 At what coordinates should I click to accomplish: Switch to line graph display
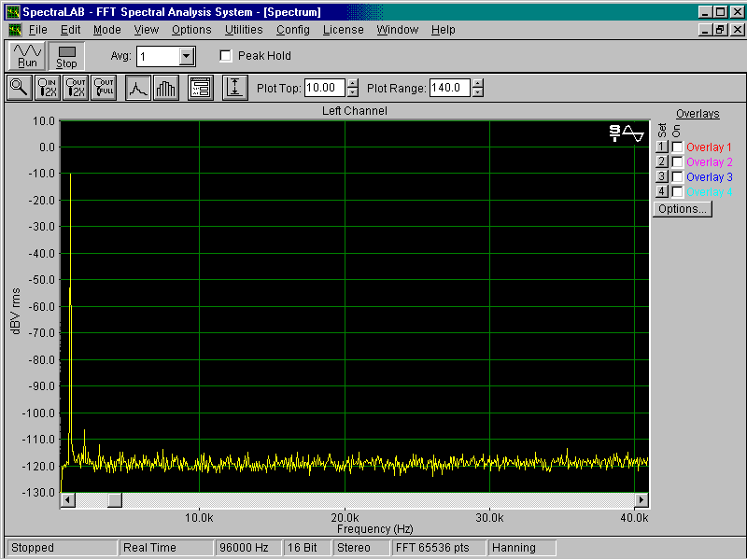point(138,88)
